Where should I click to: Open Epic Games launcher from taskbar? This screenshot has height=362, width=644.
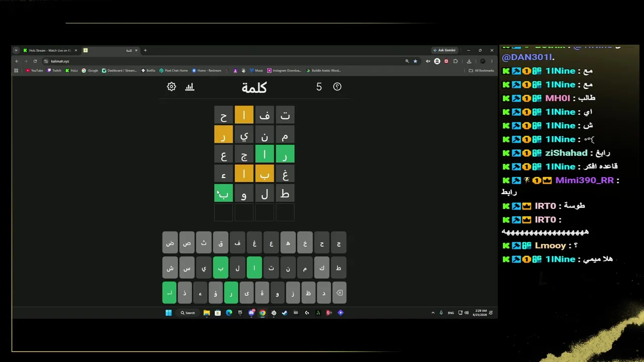tap(240, 313)
